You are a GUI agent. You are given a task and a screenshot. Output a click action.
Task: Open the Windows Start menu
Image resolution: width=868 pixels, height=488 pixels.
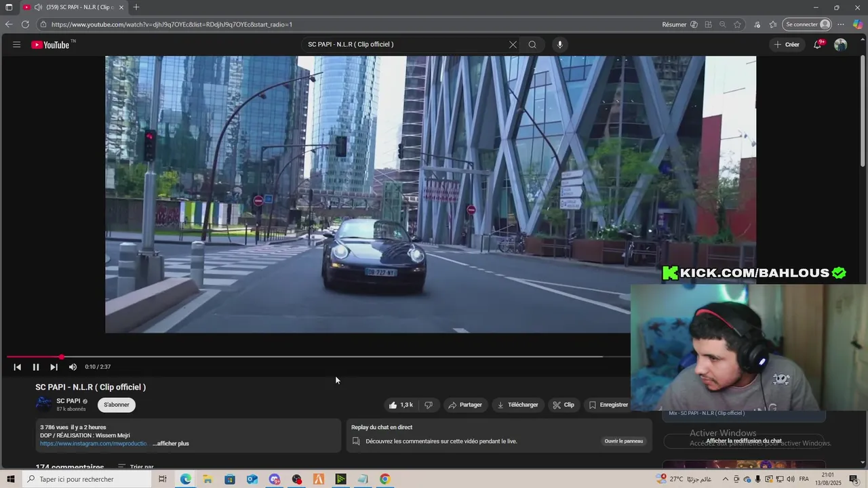click(11, 479)
